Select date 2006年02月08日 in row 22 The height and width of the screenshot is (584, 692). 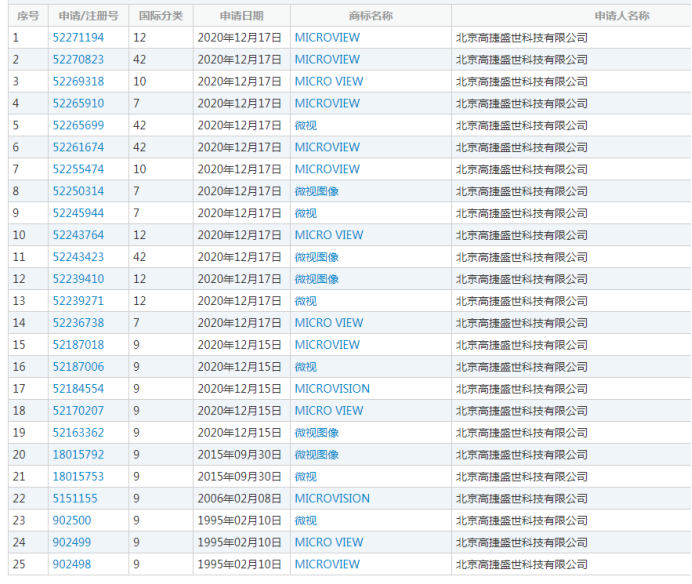coord(239,499)
